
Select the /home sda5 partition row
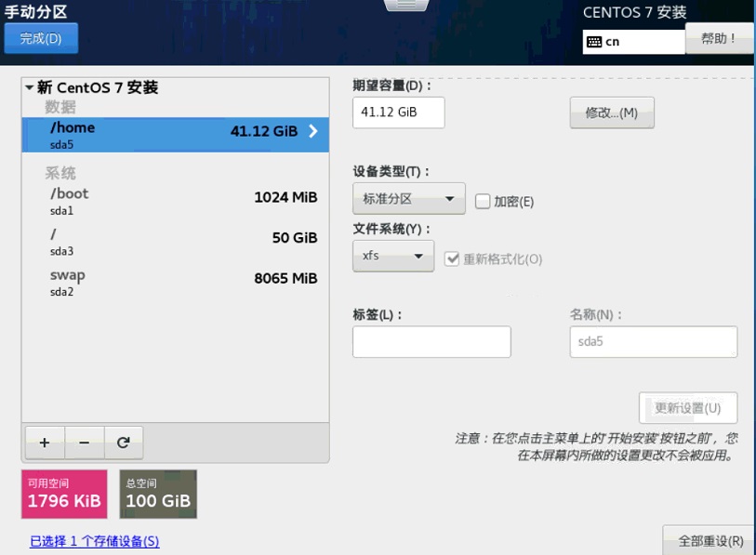click(176, 135)
